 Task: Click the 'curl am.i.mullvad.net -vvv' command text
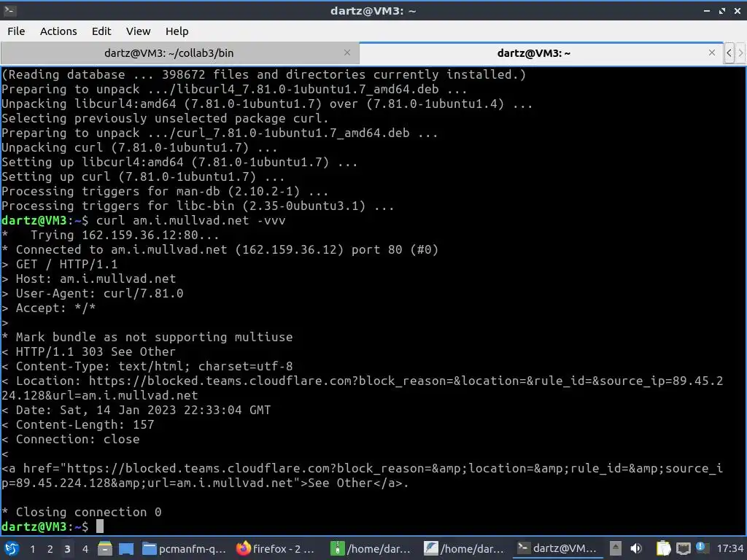[191, 220]
